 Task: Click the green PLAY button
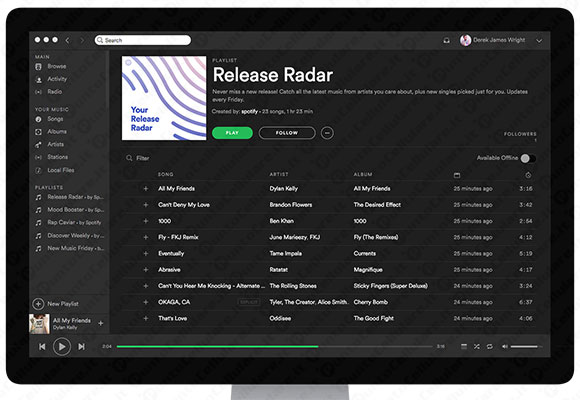pyautogui.click(x=232, y=133)
